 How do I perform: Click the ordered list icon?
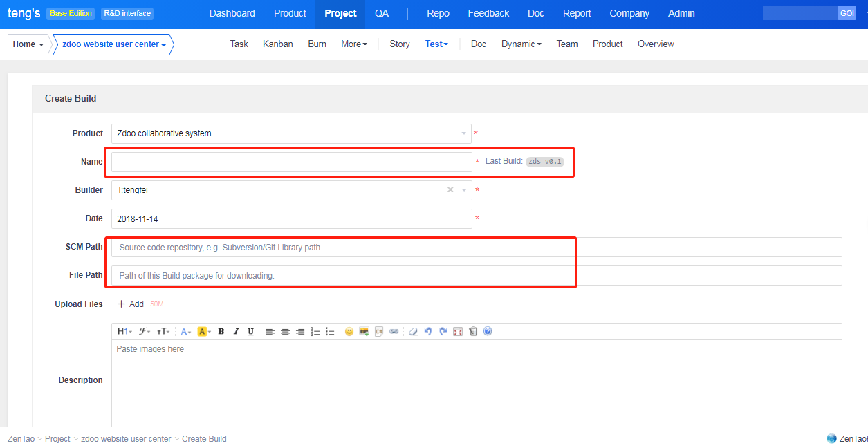(x=315, y=332)
